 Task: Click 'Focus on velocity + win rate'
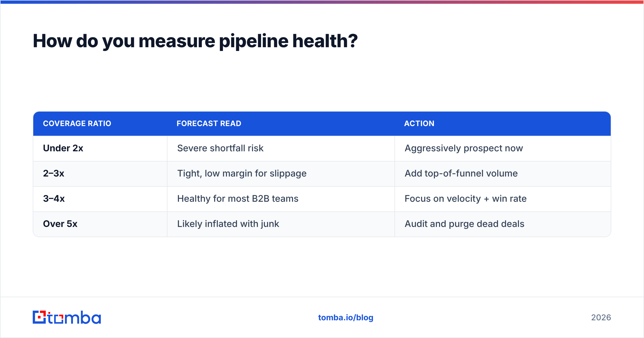(x=466, y=199)
